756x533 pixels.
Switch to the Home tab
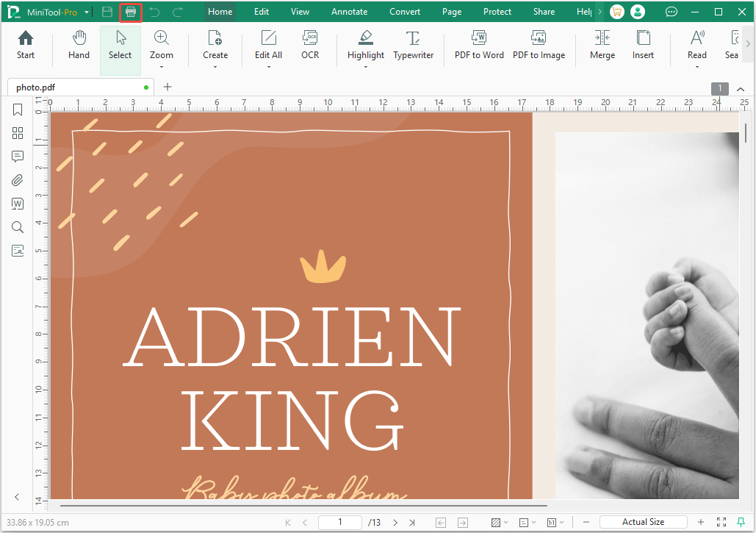[x=220, y=12]
